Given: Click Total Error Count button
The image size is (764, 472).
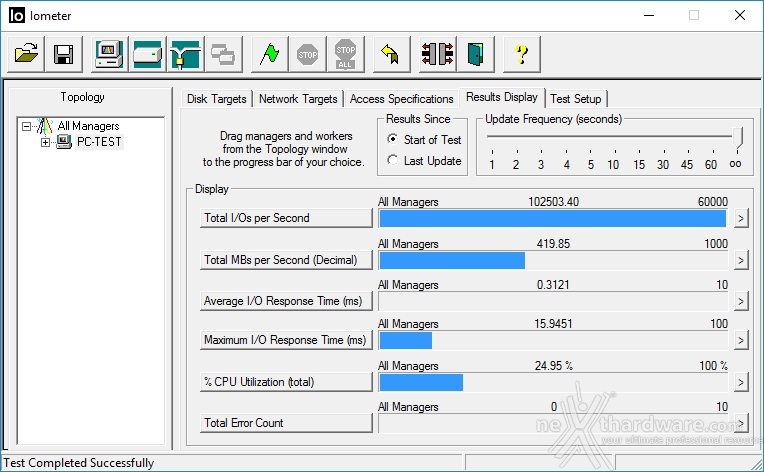Looking at the screenshot, I should coord(286,423).
